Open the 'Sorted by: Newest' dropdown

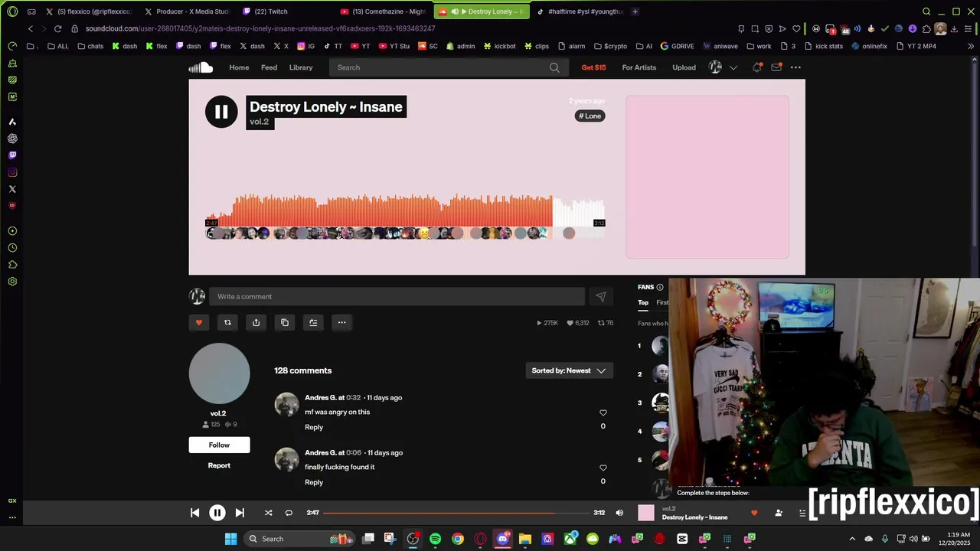pos(569,370)
